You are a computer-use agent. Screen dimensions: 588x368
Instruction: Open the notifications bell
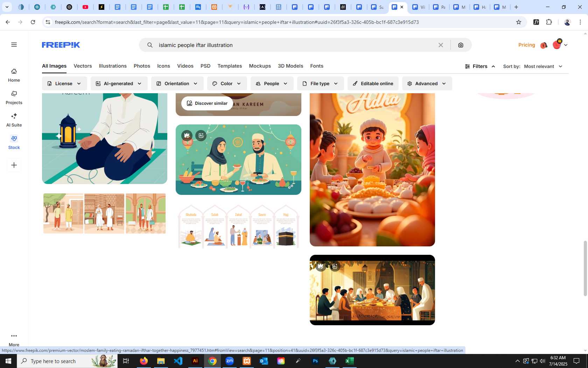(x=544, y=45)
